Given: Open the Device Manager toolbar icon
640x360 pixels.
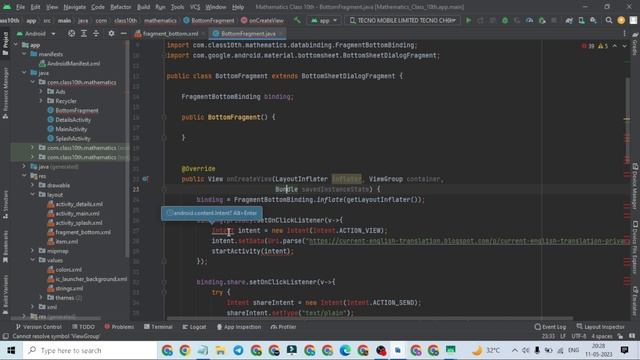Looking at the screenshot, I should pos(581,20).
